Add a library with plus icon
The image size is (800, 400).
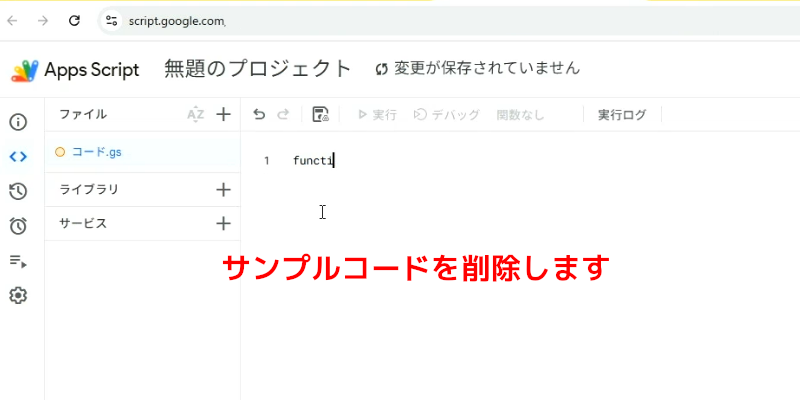(223, 190)
